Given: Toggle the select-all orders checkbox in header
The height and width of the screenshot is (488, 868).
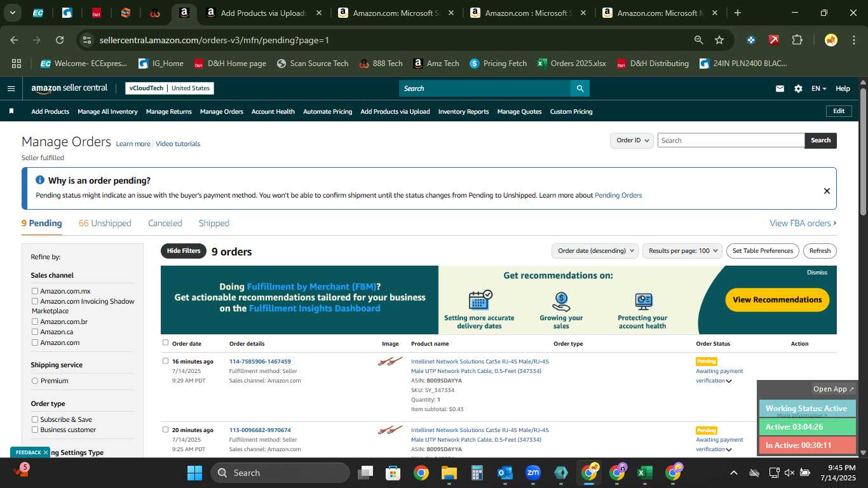Looking at the screenshot, I should pyautogui.click(x=166, y=342).
